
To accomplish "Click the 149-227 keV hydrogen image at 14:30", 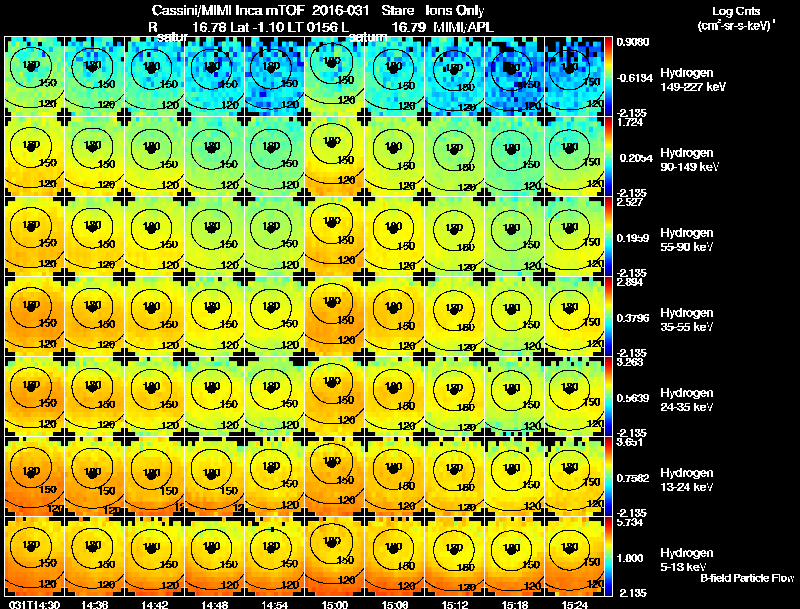I will [x=35, y=77].
